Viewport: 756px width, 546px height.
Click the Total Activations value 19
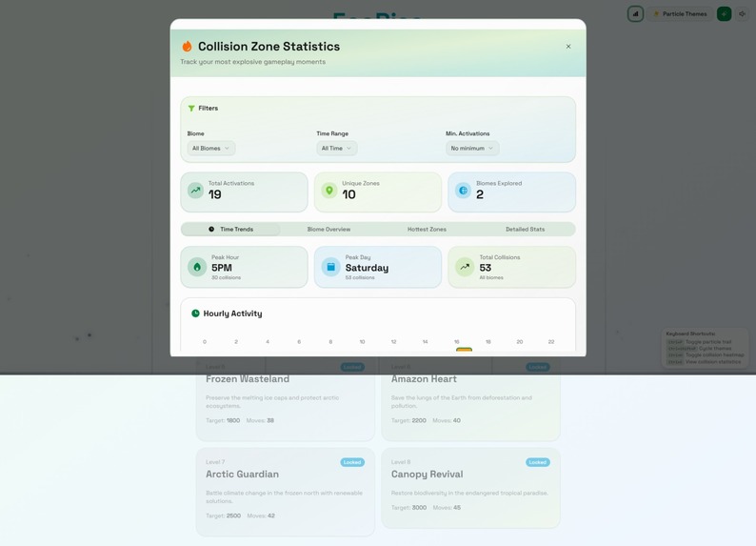(x=215, y=194)
